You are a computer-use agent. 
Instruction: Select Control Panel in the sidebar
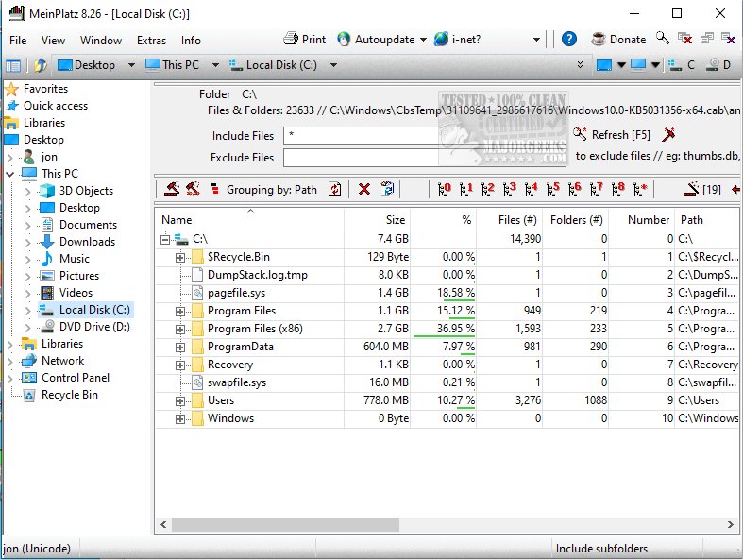[x=76, y=378]
